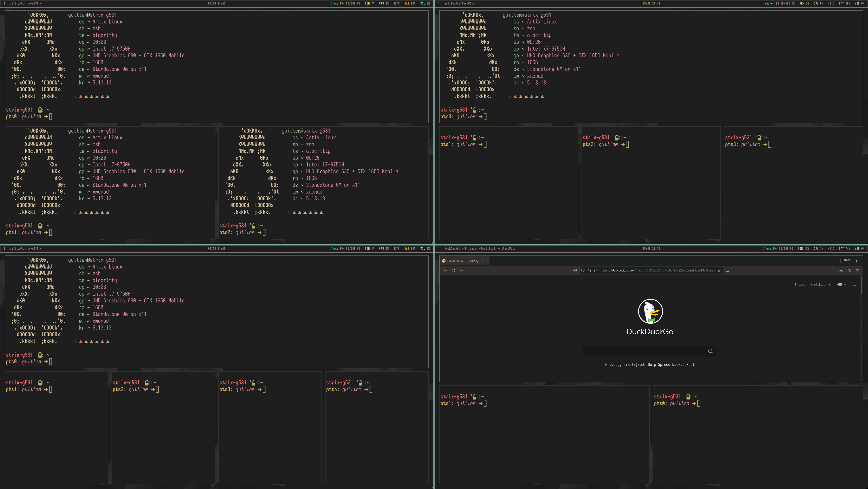The height and width of the screenshot is (489, 868).
Task: Select the DuckDuckGo browser tab
Action: pos(463,261)
